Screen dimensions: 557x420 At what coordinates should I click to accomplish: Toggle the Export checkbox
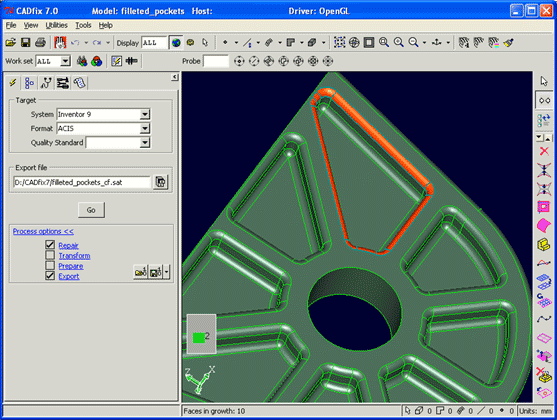(50, 276)
